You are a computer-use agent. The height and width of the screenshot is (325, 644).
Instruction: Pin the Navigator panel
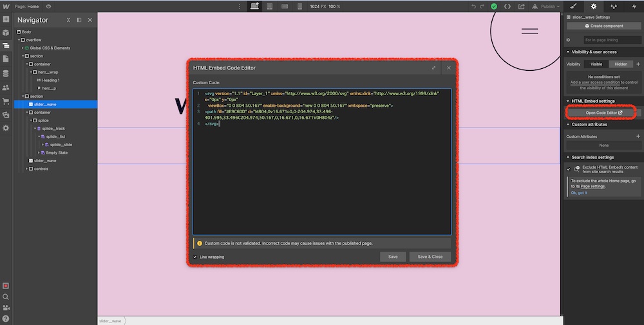point(79,20)
